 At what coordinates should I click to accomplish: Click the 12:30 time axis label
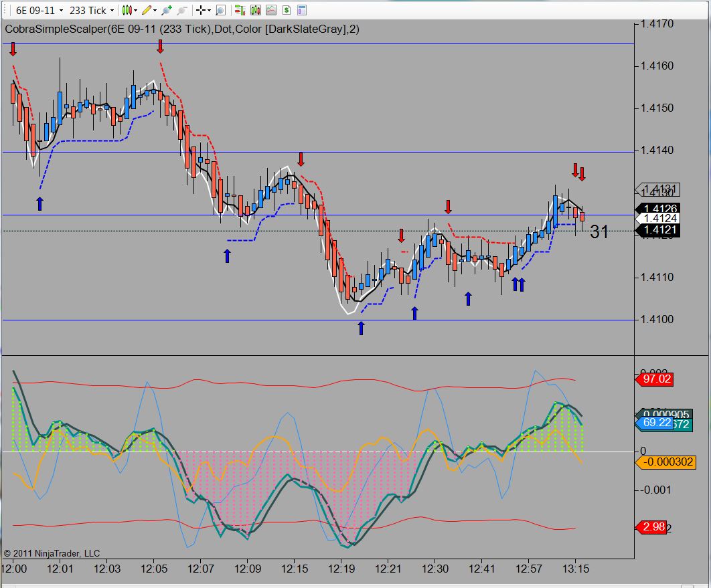(435, 569)
